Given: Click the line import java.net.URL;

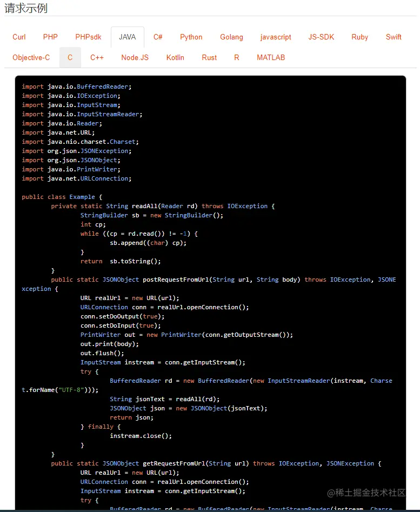Looking at the screenshot, I should 58,132.
